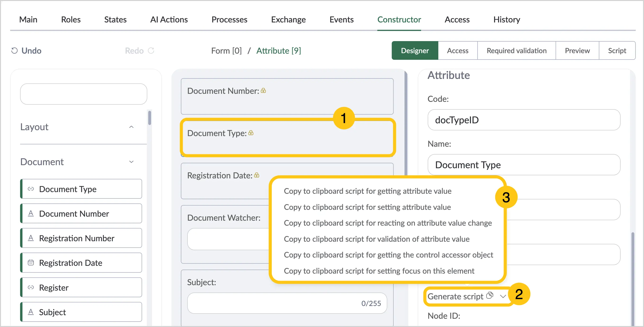View the History tab
Viewport: 644px width, 327px height.
(506, 19)
